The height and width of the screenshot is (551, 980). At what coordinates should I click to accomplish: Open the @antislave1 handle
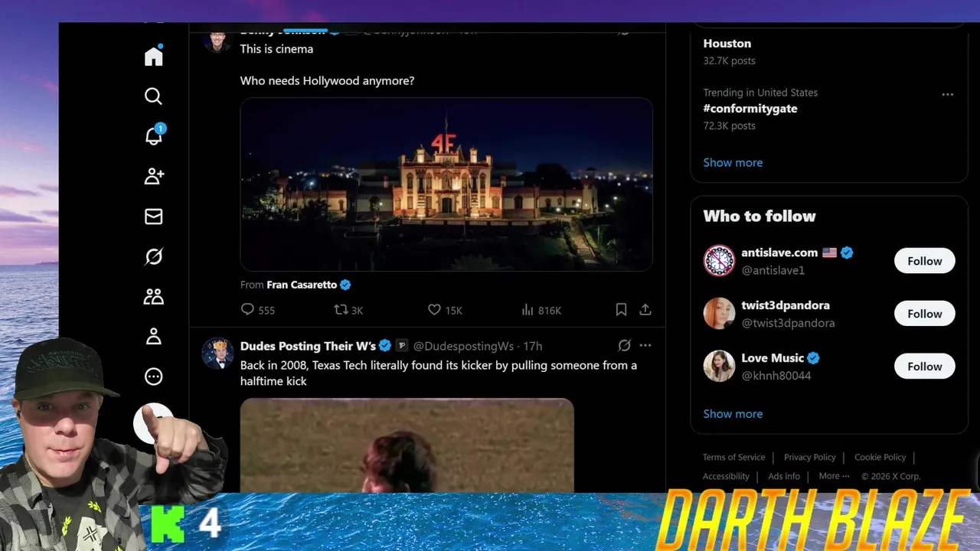773,270
